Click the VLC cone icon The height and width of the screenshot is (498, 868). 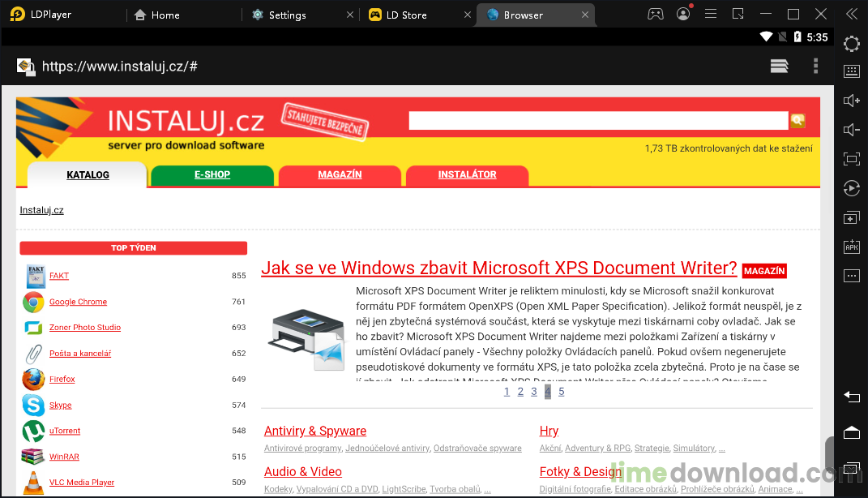[x=33, y=483]
